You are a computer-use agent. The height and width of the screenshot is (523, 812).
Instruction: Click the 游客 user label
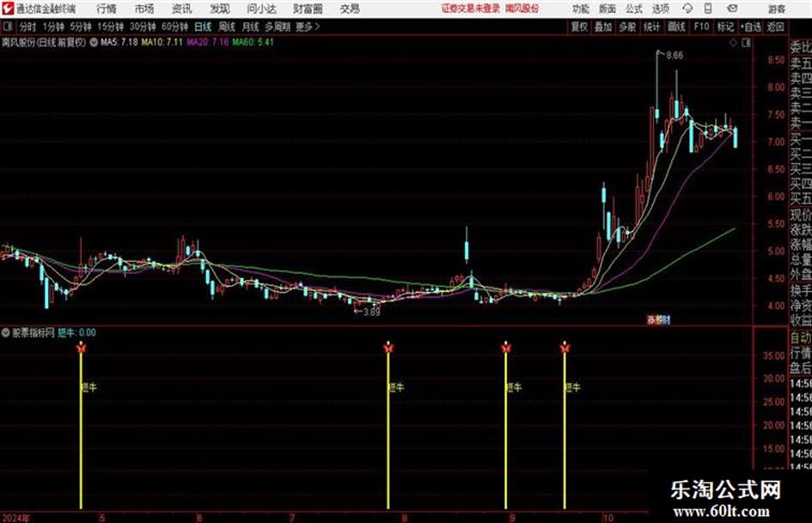pyautogui.click(x=776, y=9)
